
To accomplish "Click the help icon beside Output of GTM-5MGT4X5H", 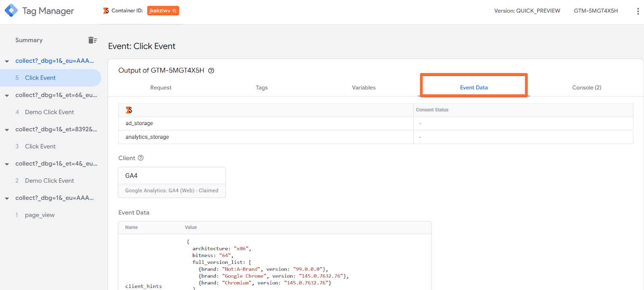I will 211,71.
